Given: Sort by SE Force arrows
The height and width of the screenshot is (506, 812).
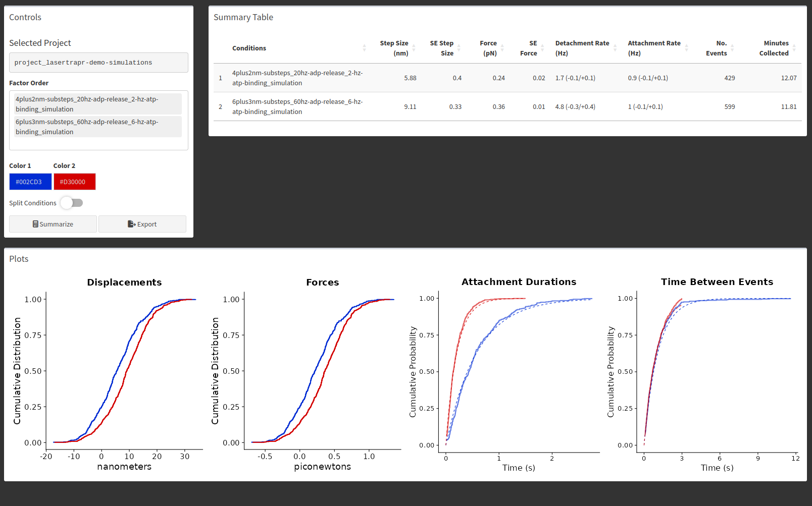Looking at the screenshot, I should click(x=542, y=48).
